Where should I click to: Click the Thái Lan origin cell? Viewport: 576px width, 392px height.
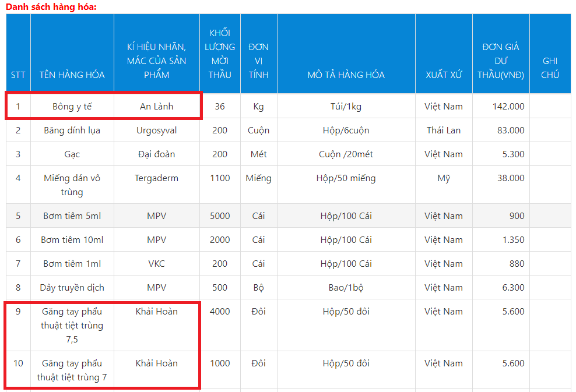pyautogui.click(x=443, y=130)
